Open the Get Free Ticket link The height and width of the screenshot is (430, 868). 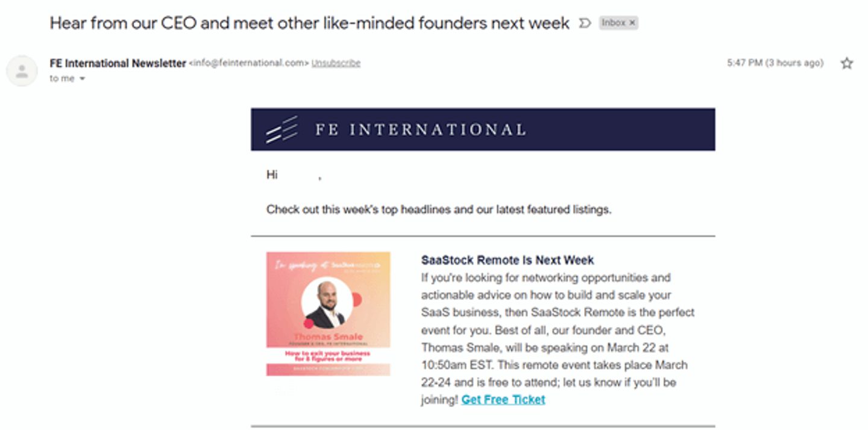tap(502, 399)
